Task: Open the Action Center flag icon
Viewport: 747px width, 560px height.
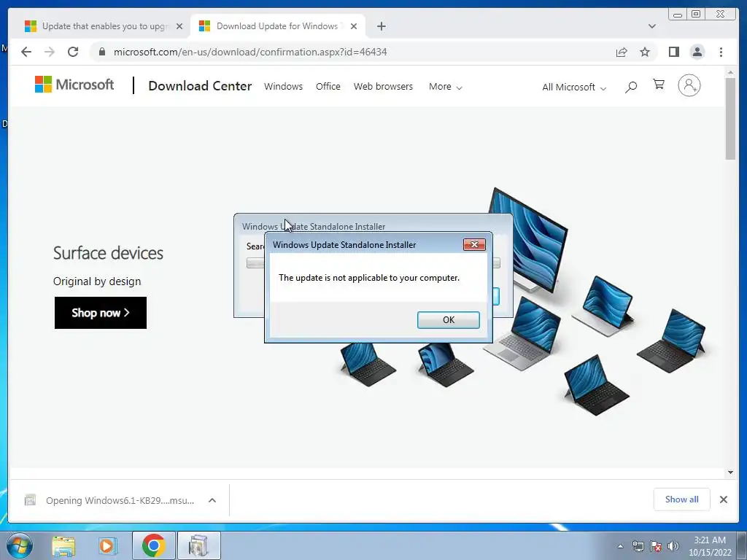Action: coord(656,546)
